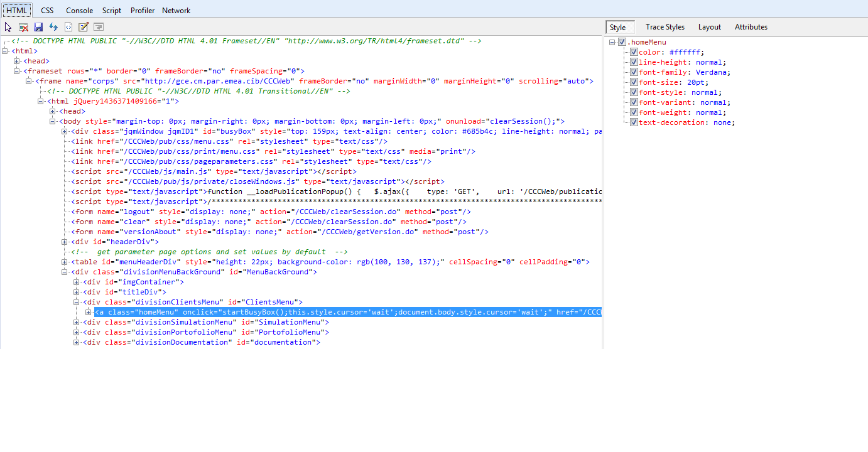Image resolution: width=868 pixels, height=452 pixels.
Task: Collapse the body node
Action: coord(53,121)
